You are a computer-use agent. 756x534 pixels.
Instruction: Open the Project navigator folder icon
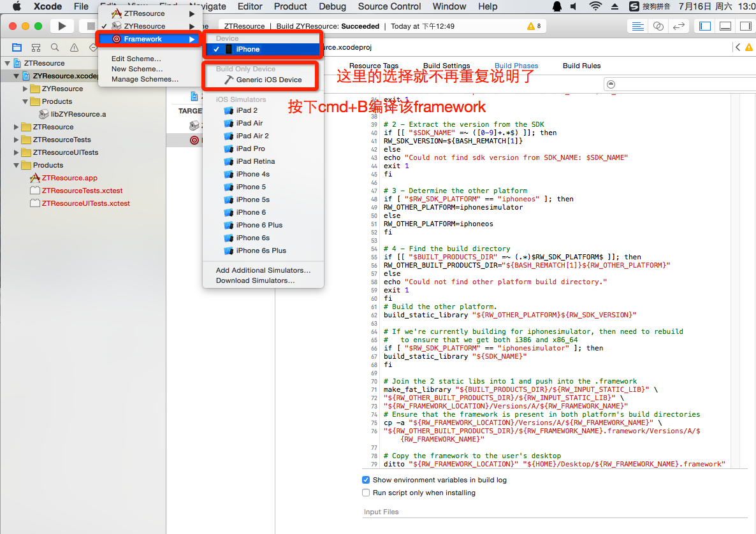pyautogui.click(x=17, y=47)
